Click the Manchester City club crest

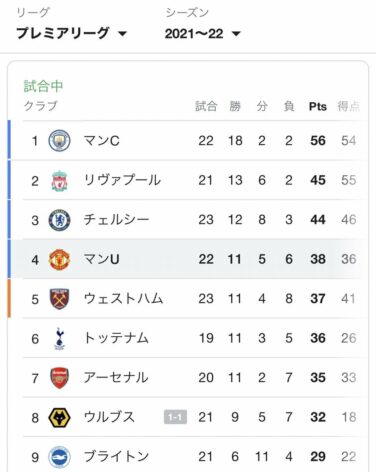pos(59,140)
